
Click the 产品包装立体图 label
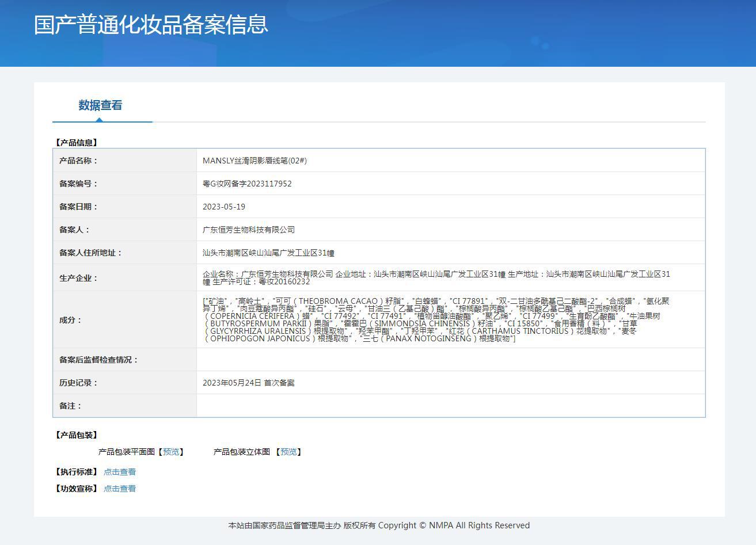click(242, 452)
